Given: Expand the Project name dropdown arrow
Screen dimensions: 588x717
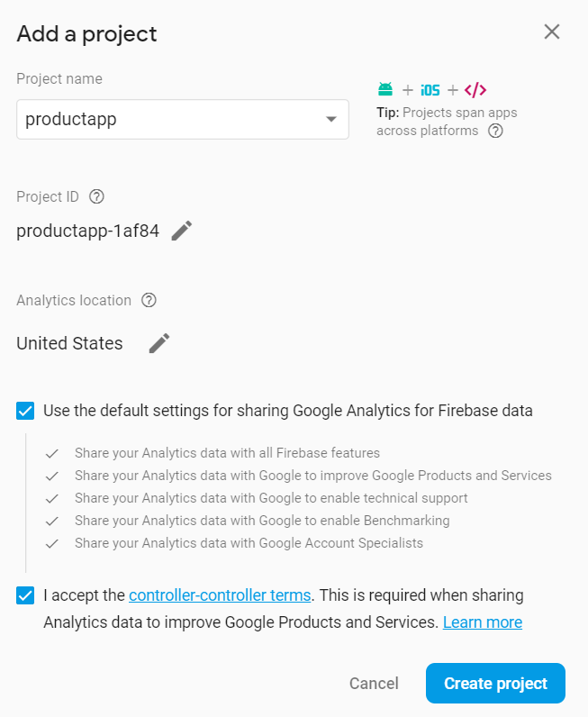Looking at the screenshot, I should [331, 119].
